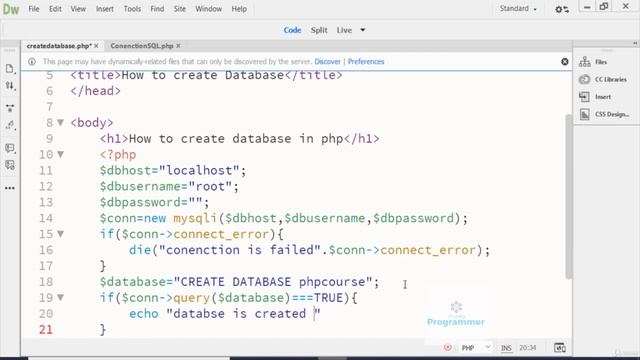This screenshot has width=640, height=360.
Task: Open the CSS Designer panel
Action: [x=604, y=114]
